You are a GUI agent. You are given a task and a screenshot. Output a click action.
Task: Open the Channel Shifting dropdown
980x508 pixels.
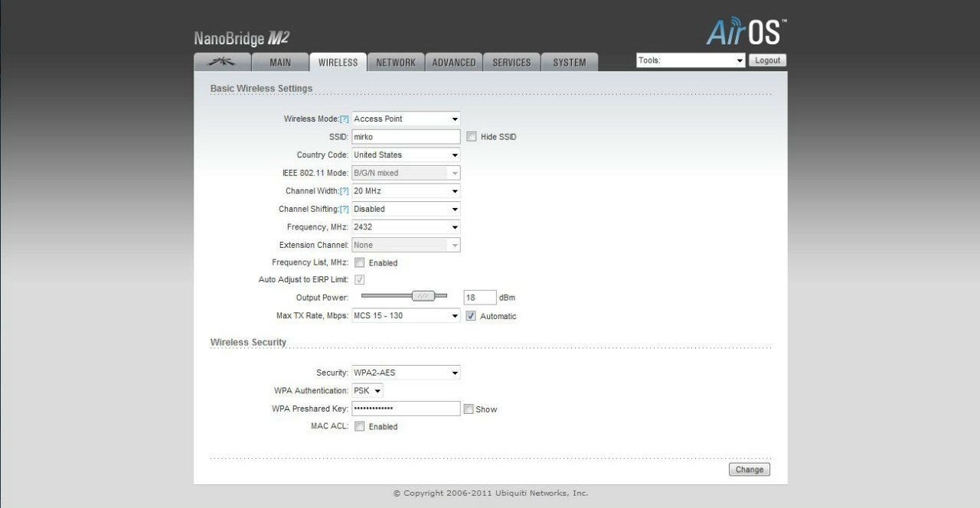[406, 209]
